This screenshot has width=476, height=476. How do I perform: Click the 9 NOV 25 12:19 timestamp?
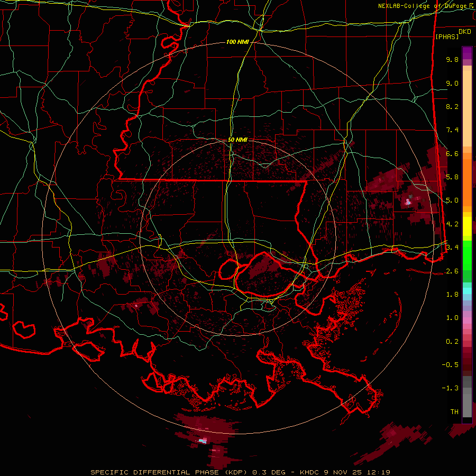click(x=357, y=472)
